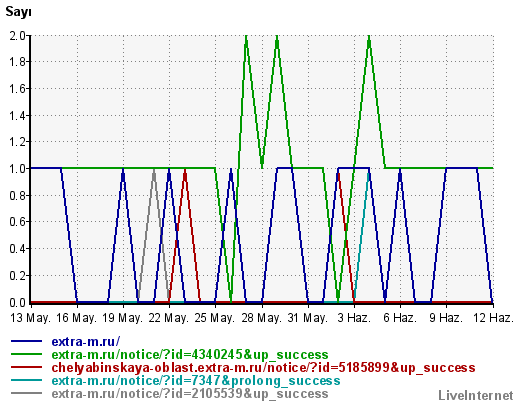Click the 12 Haz. date label
The width and height of the screenshot is (520, 405).
click(493, 318)
